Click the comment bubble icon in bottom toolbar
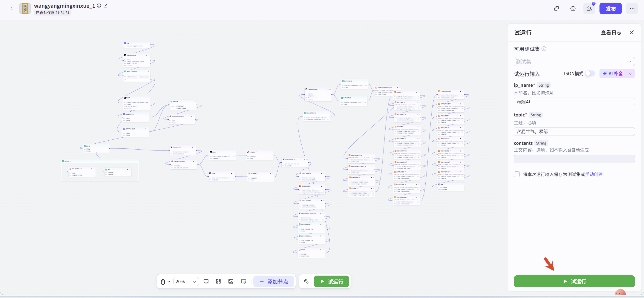This screenshot has width=644, height=298. (206, 281)
